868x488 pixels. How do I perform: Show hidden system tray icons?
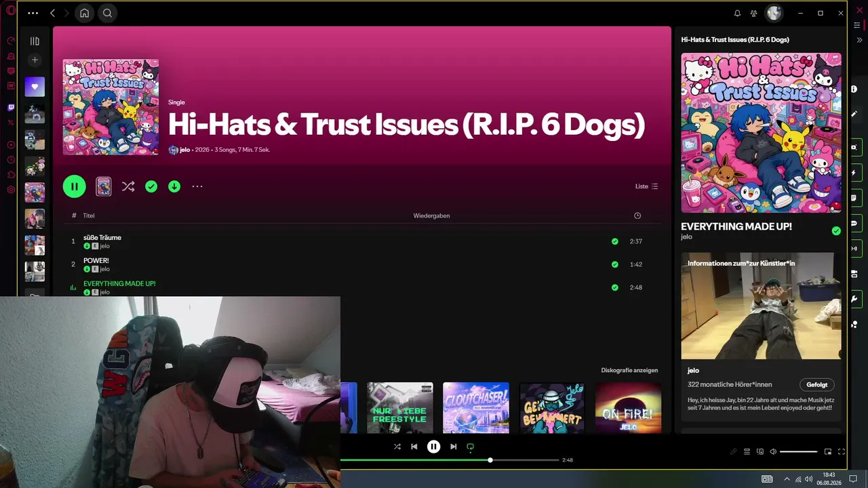click(787, 479)
